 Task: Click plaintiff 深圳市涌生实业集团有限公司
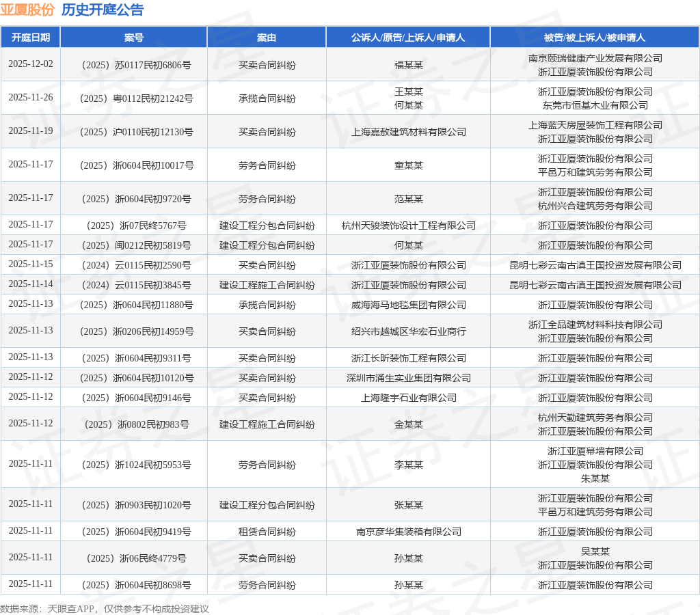408,378
